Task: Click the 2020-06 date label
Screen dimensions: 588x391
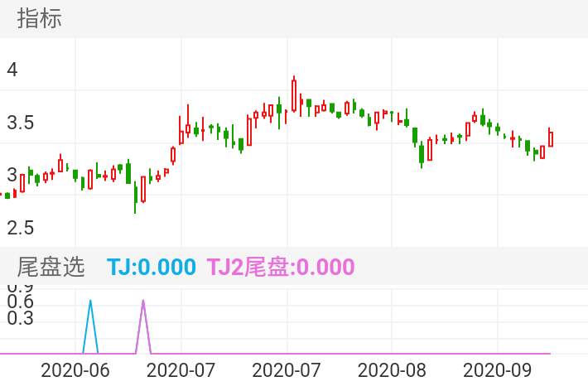Action: point(75,368)
